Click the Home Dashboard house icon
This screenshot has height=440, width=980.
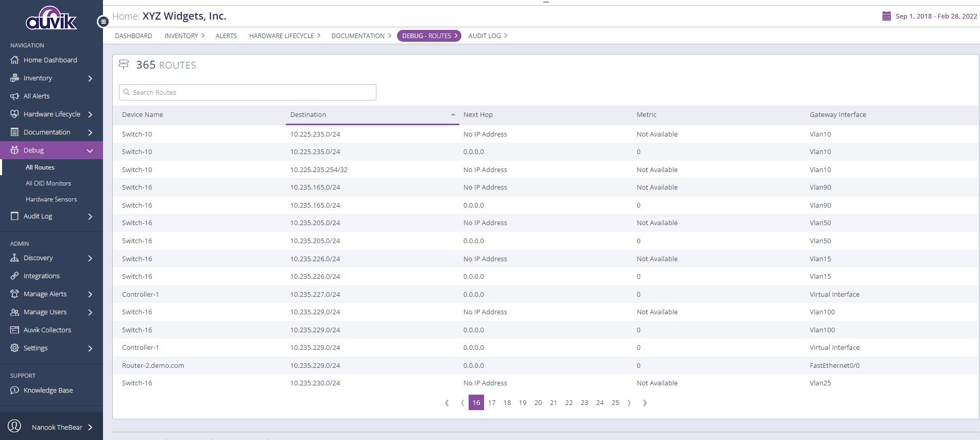[14, 60]
